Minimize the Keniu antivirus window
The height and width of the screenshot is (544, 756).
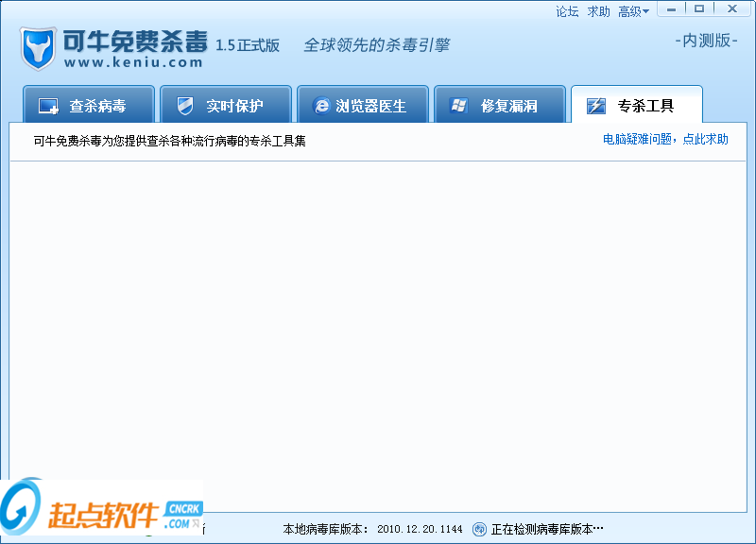pos(671,9)
